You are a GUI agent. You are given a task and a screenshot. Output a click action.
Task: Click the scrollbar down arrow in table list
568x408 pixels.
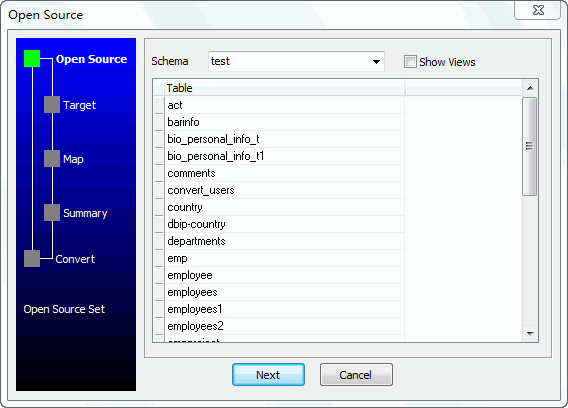[x=530, y=333]
